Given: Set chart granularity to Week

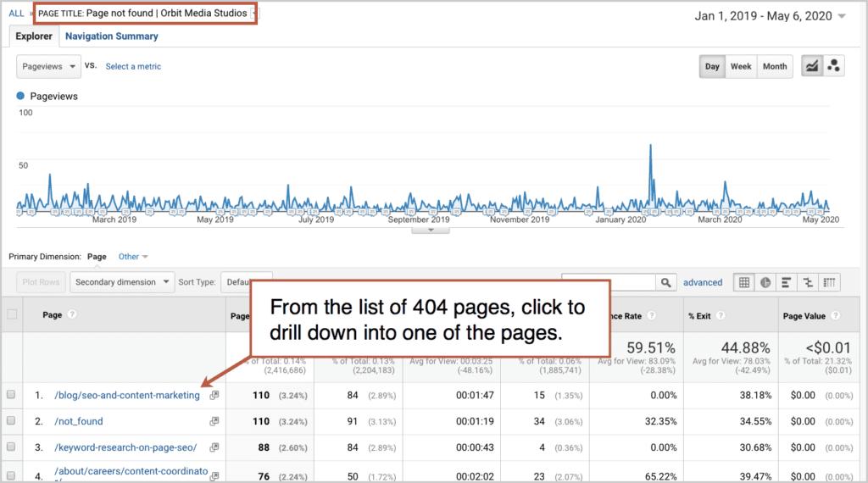Looking at the screenshot, I should (741, 66).
